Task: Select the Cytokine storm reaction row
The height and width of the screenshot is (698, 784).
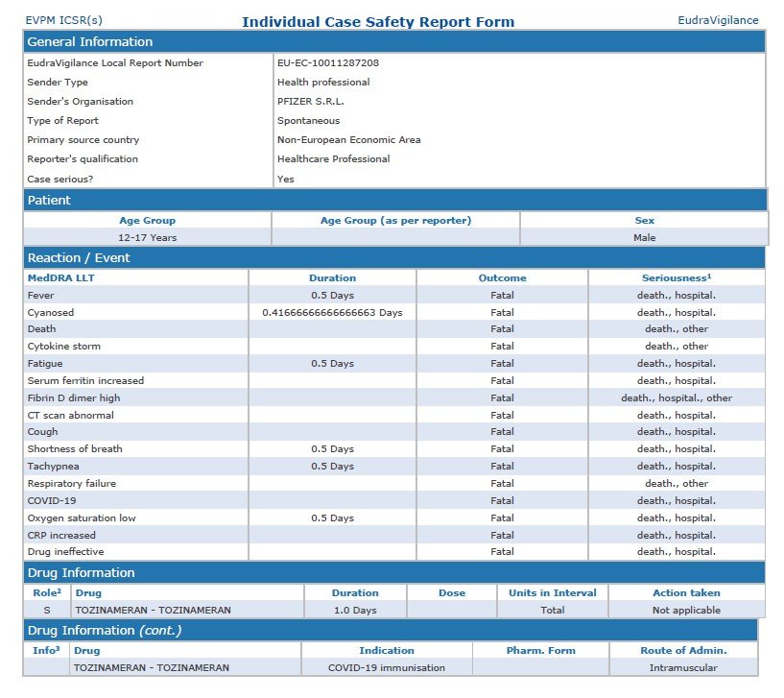Action: pos(64,347)
